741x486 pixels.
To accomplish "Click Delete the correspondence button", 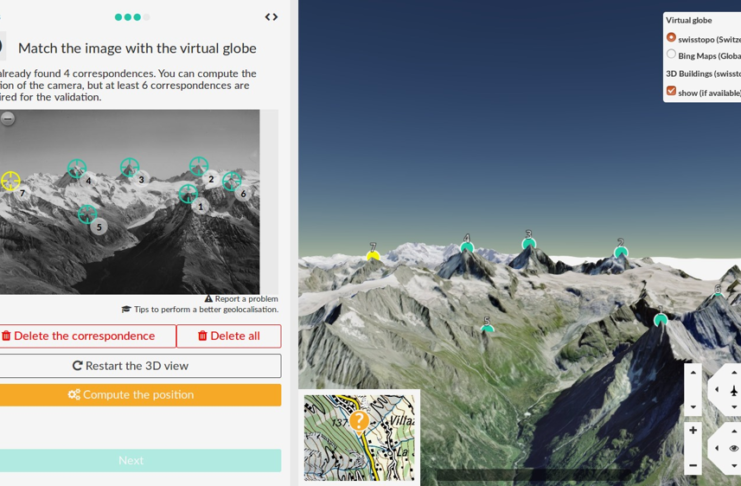I will click(86, 336).
